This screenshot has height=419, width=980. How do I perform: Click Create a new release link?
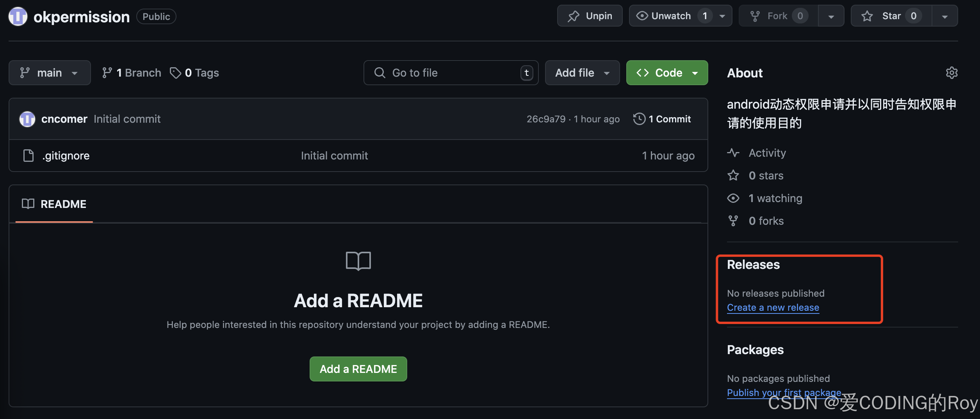coord(773,308)
